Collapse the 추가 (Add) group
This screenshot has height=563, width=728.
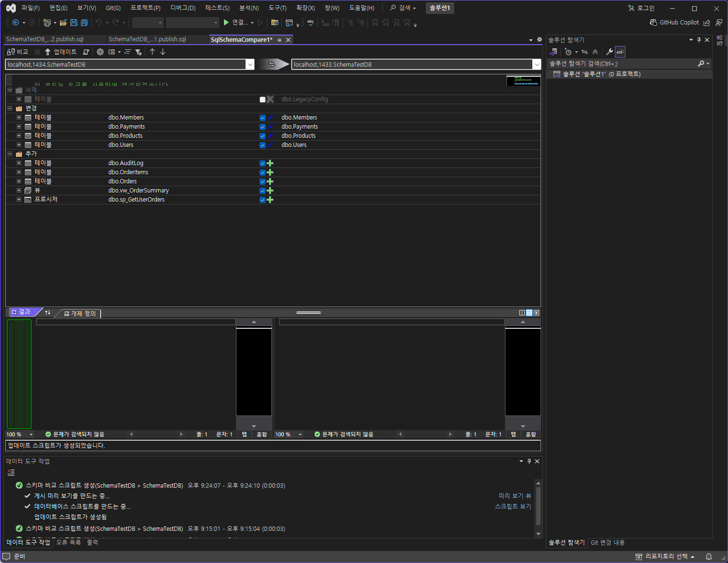coord(10,154)
